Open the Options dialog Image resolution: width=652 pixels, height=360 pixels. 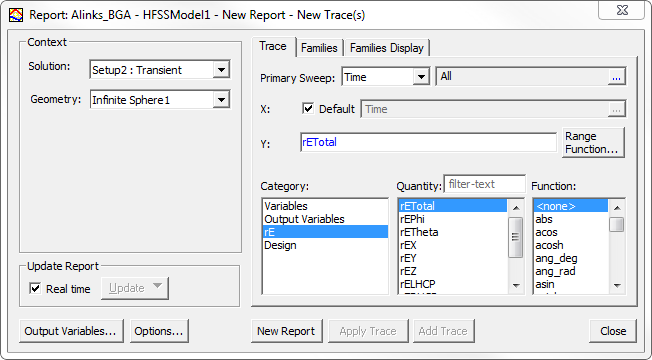point(159,331)
